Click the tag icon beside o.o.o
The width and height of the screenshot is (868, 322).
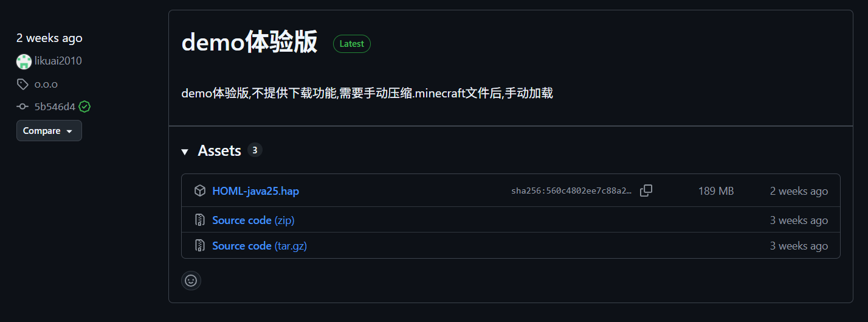[x=22, y=84]
